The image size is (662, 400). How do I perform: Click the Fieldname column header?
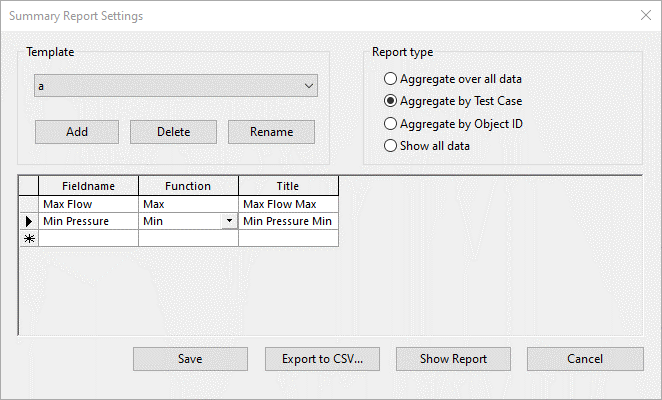[x=88, y=186]
